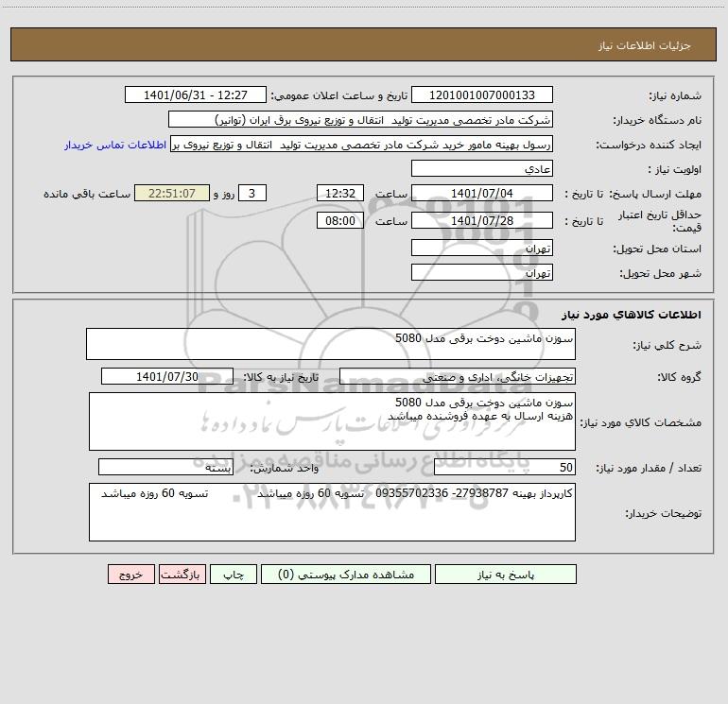Image resolution: width=728 pixels, height=704 pixels.
Task: Click price validity time 08:00
Action: (x=339, y=220)
